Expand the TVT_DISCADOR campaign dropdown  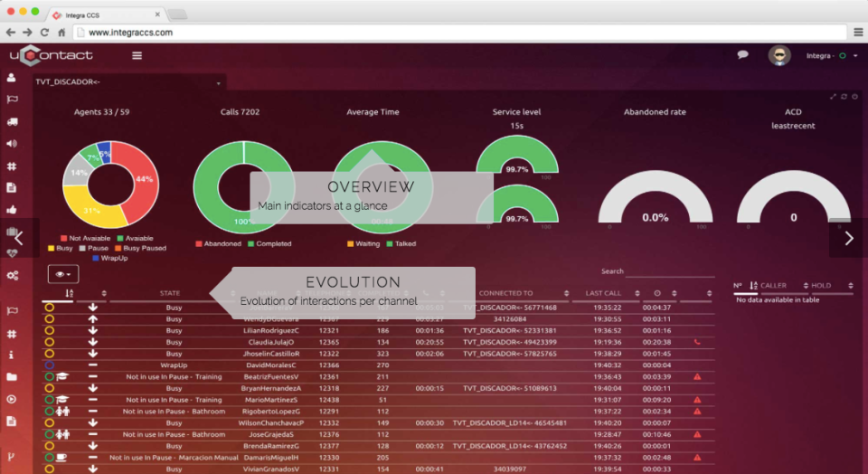pyautogui.click(x=128, y=82)
